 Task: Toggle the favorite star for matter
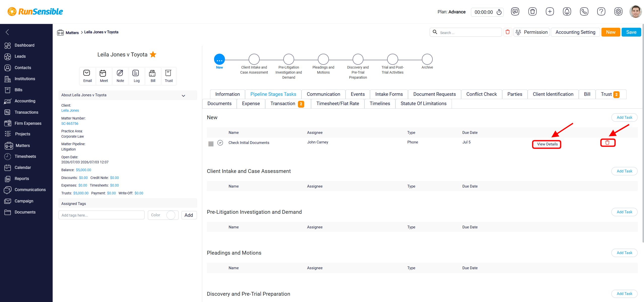click(x=153, y=54)
